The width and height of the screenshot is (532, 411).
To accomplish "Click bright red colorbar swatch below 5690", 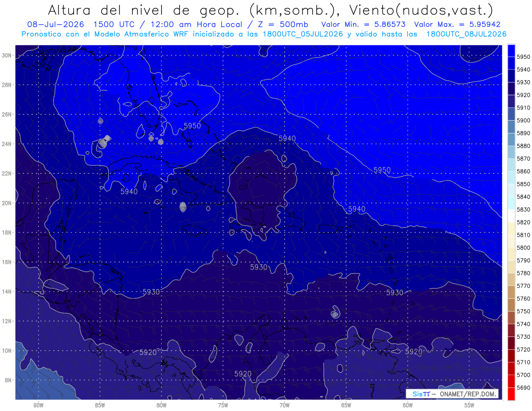I will coord(511,394).
